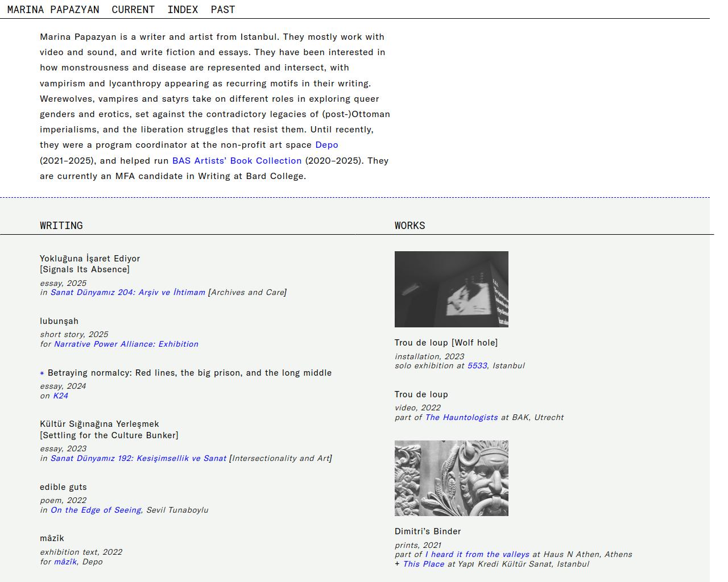Open I heard it from the valleys link

pos(477,555)
